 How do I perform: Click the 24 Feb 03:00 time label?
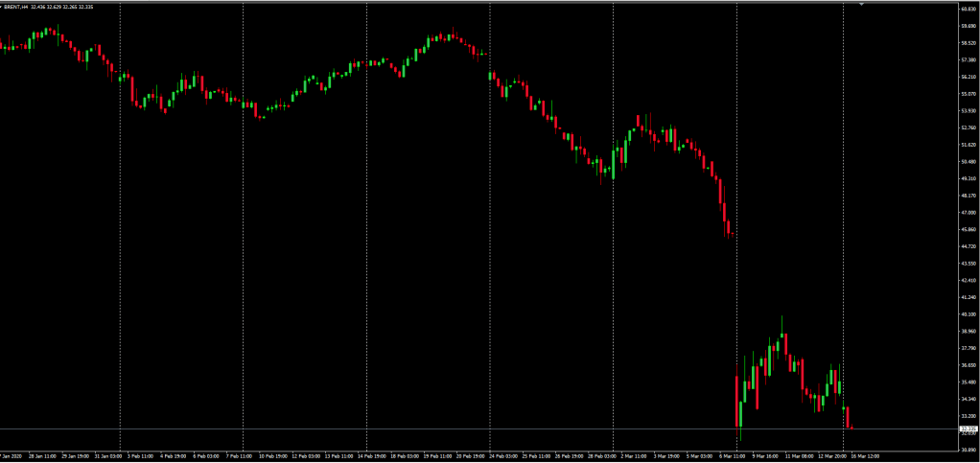[502, 456]
